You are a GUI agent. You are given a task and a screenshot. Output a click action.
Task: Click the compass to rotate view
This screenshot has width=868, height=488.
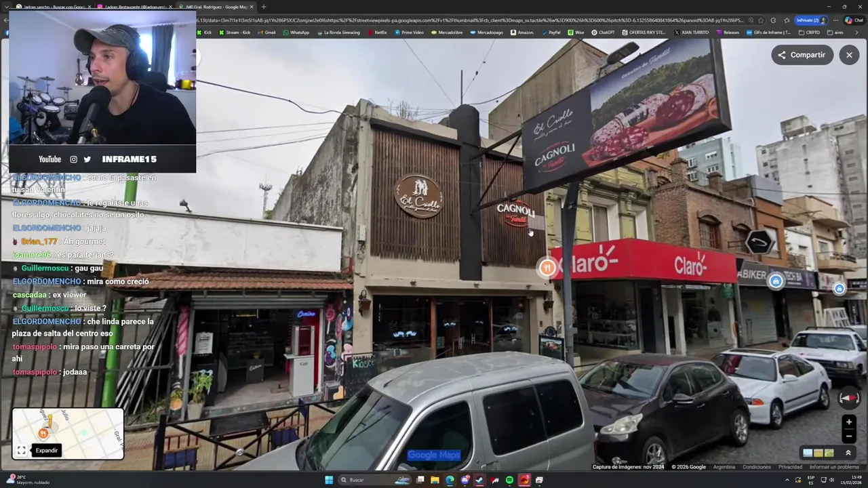click(849, 399)
